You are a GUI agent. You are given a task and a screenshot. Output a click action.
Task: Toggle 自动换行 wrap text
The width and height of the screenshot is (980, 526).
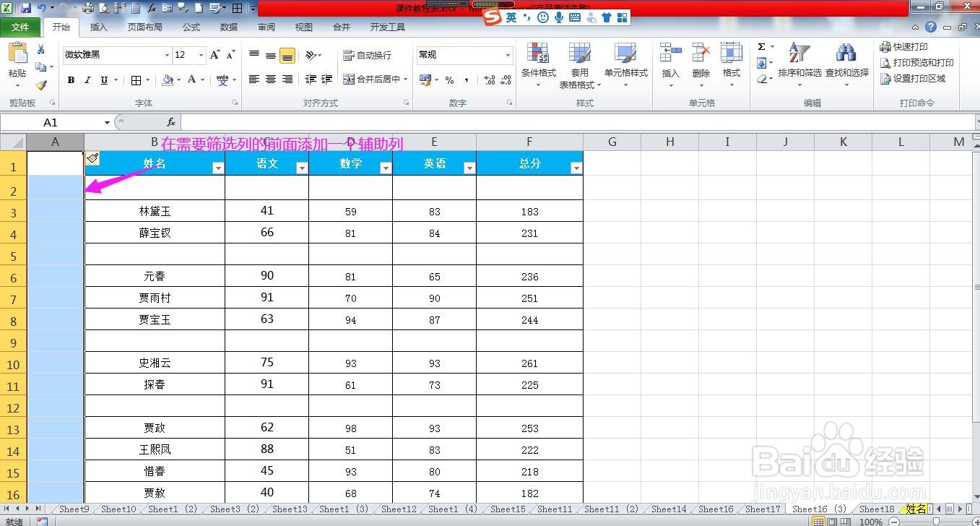(368, 55)
